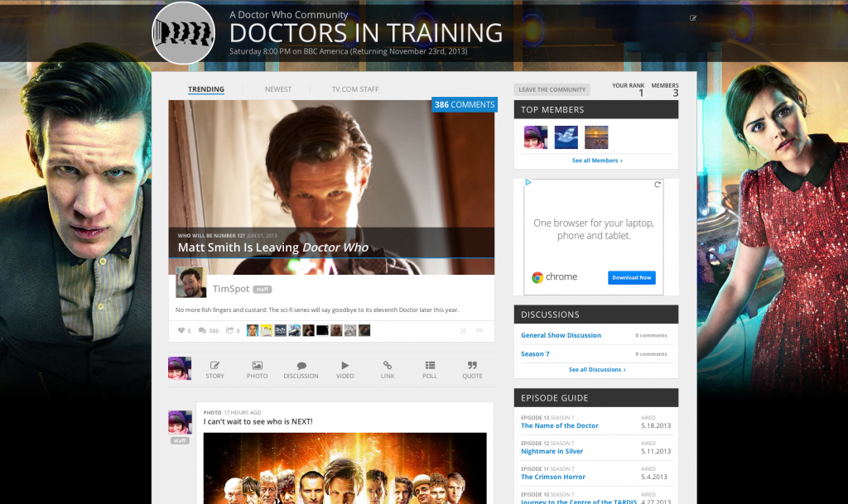Click Leave the Community button
The image size is (848, 504).
point(552,89)
